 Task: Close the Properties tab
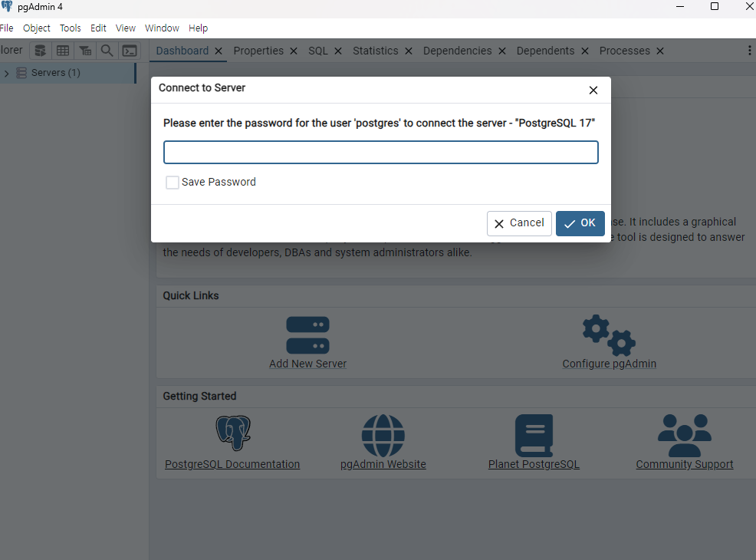(294, 51)
